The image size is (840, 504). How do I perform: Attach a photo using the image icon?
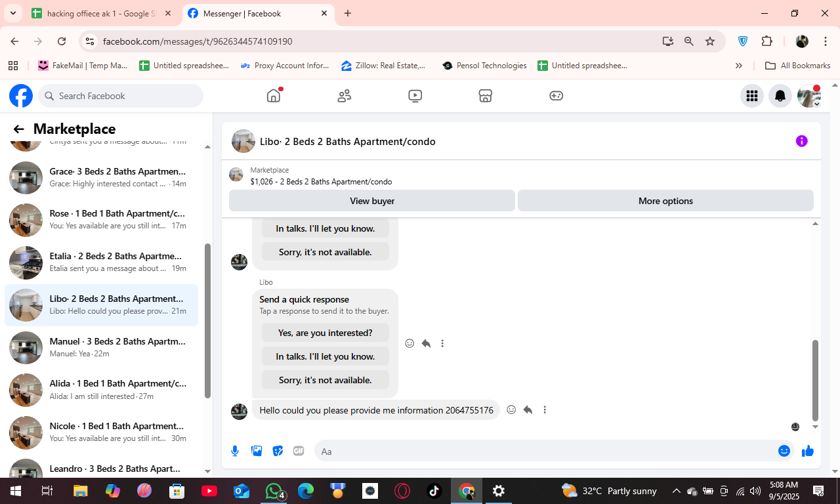257,451
